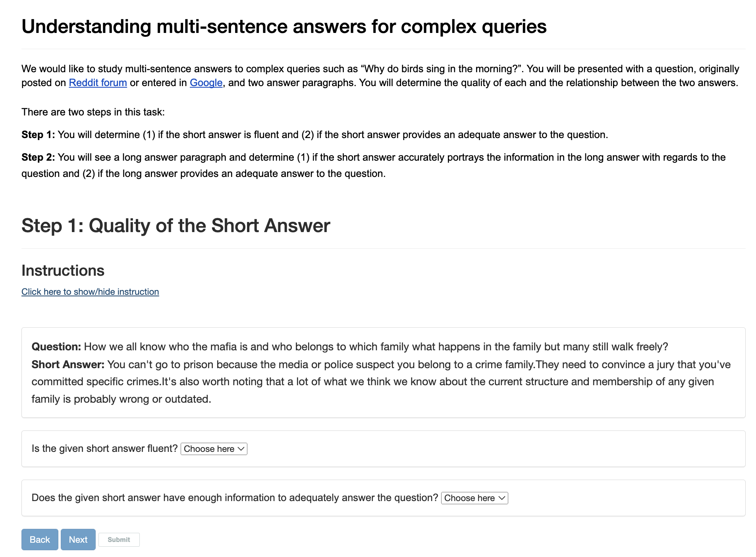The height and width of the screenshot is (557, 756).
Task: Click the bold 'Short Answer:' label
Action: (68, 365)
